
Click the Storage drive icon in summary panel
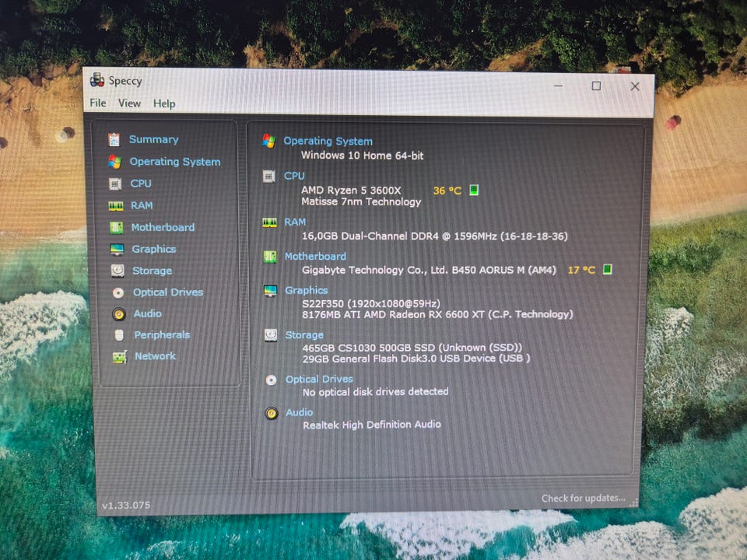[271, 335]
